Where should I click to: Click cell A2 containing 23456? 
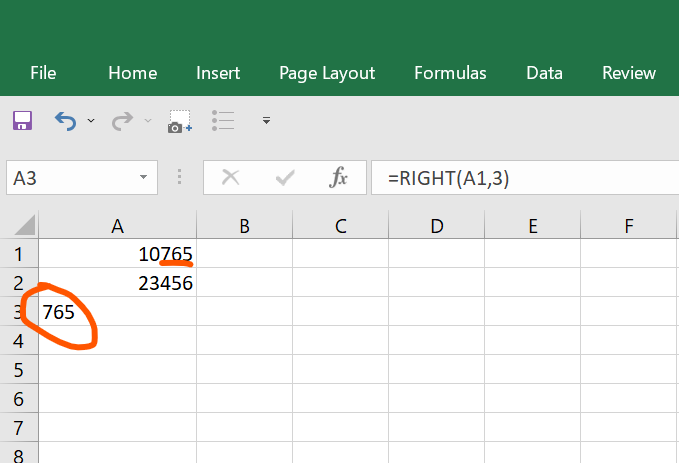tap(117, 283)
